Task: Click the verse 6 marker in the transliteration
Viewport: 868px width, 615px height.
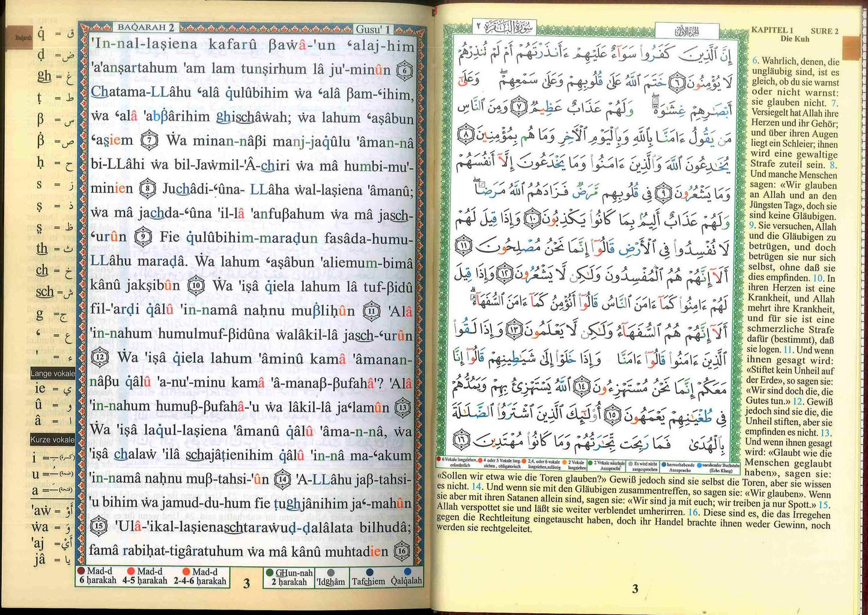Action: click(405, 70)
